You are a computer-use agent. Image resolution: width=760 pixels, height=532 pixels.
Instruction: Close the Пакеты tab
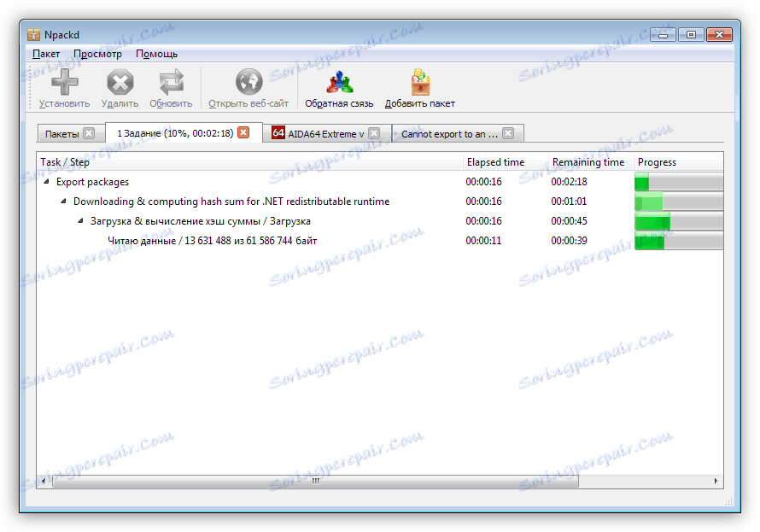pyautogui.click(x=89, y=133)
